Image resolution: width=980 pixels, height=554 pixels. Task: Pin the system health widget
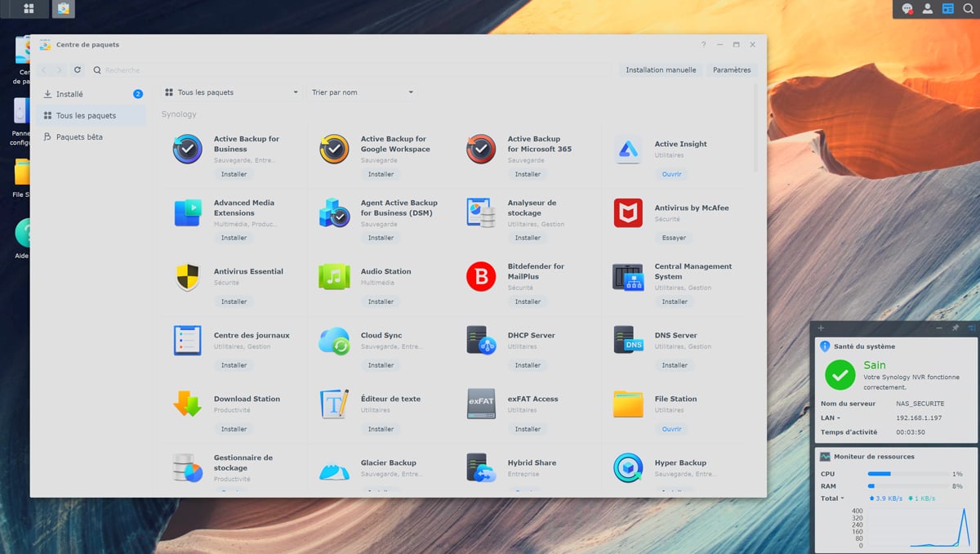(x=955, y=328)
